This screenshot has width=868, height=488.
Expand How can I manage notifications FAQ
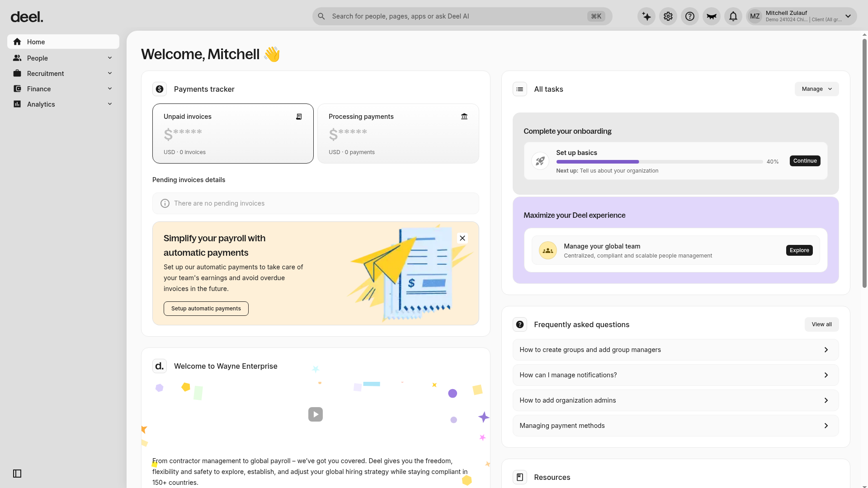tap(675, 375)
